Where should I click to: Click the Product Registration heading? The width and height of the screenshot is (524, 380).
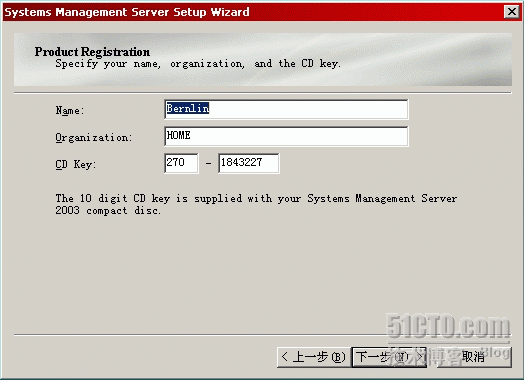pyautogui.click(x=92, y=52)
